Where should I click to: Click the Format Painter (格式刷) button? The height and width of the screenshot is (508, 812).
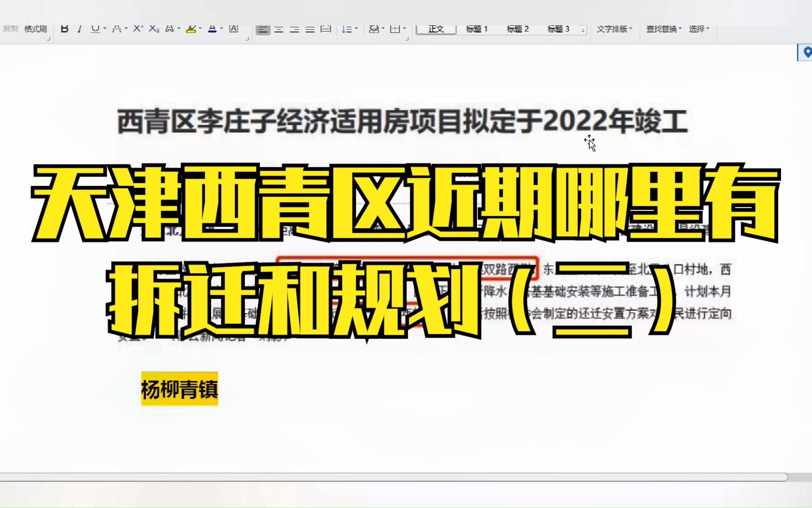tap(36, 29)
